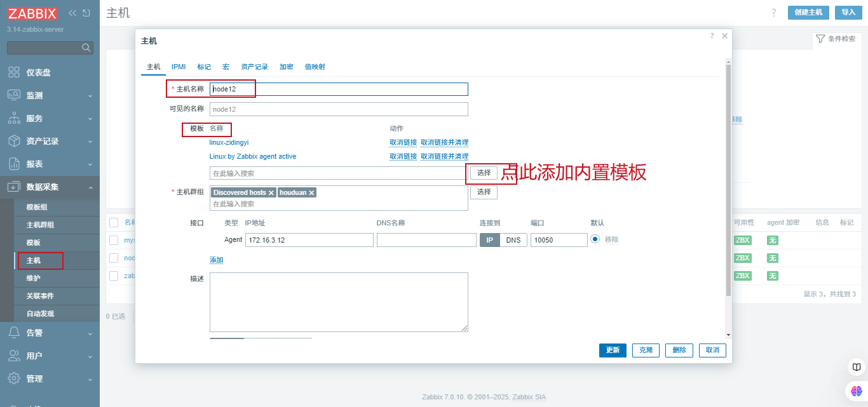Switch to the IPMI tab
868x407 pixels.
click(x=179, y=67)
